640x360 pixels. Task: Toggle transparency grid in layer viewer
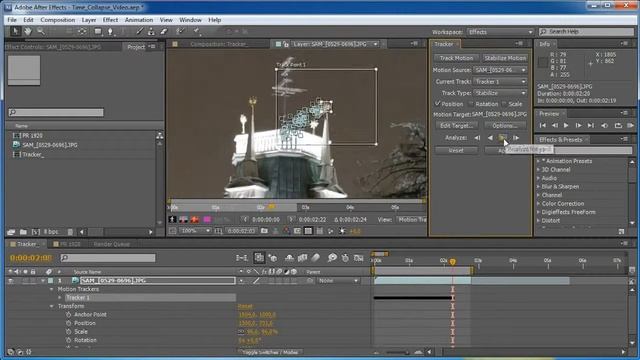point(308,231)
